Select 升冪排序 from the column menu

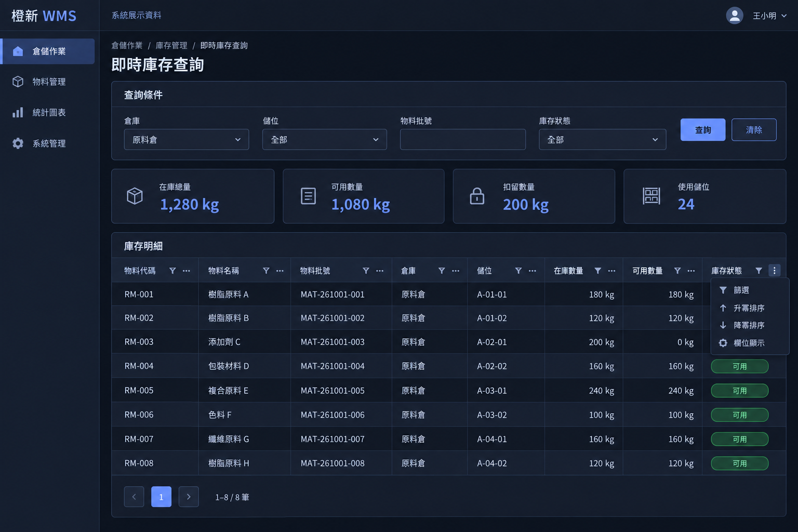pyautogui.click(x=750, y=308)
